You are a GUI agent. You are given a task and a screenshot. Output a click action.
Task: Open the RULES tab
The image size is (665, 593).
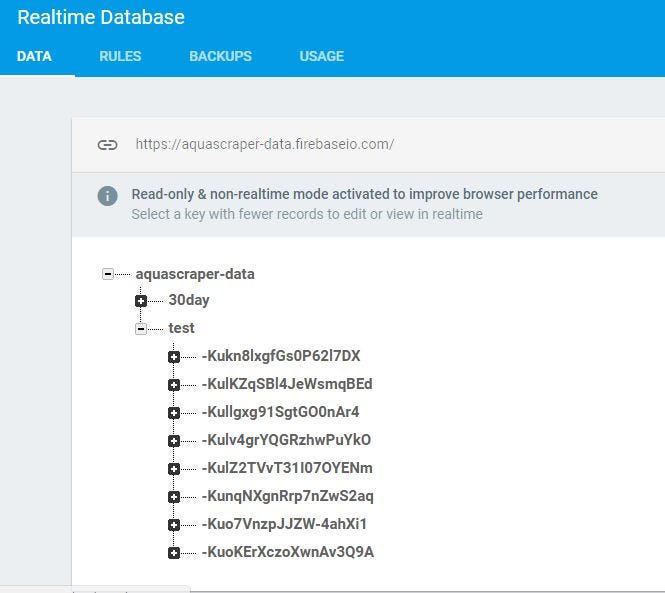coord(120,56)
